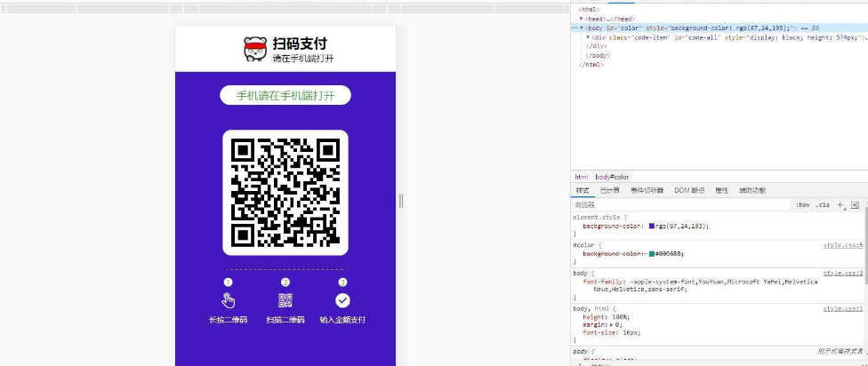Click the 用户代理样式表 label
Viewport: 868px width, 366px height.
click(840, 351)
